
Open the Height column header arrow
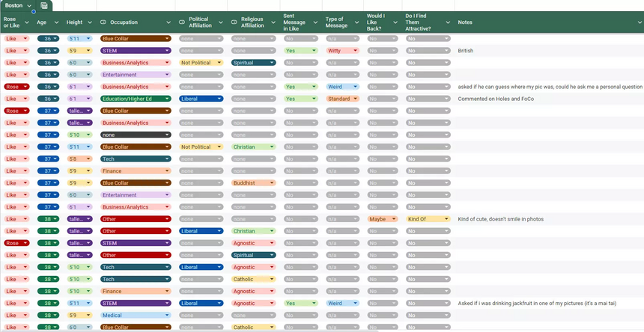(x=90, y=22)
